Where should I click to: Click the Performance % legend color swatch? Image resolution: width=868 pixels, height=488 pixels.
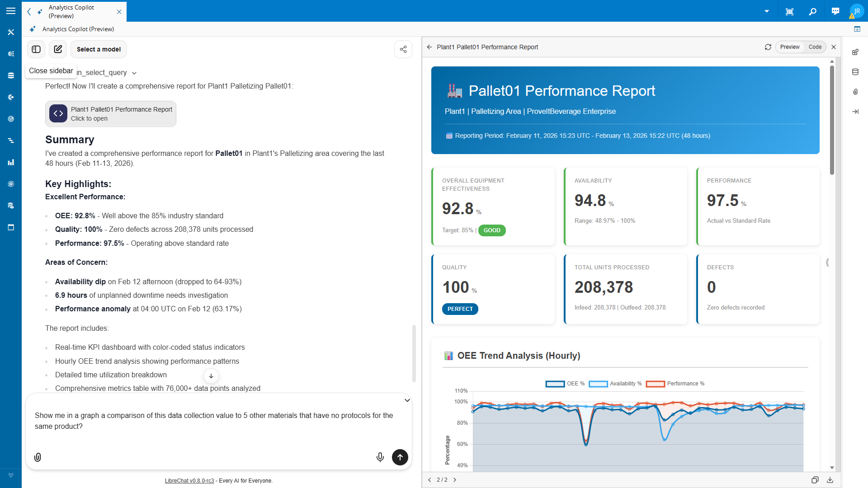click(x=655, y=384)
